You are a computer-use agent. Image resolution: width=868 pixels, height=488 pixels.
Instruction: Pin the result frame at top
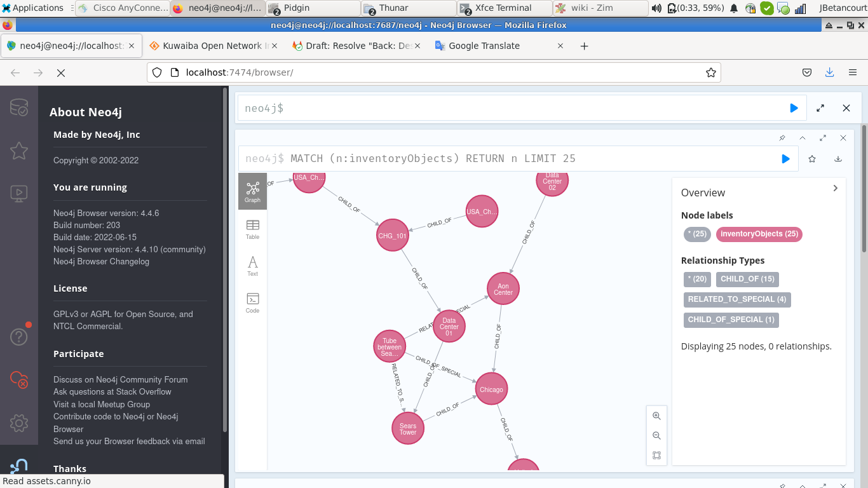click(782, 138)
